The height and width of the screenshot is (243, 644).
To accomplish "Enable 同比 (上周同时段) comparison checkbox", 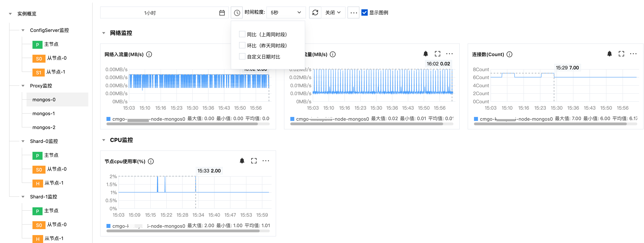I will click(x=242, y=34).
